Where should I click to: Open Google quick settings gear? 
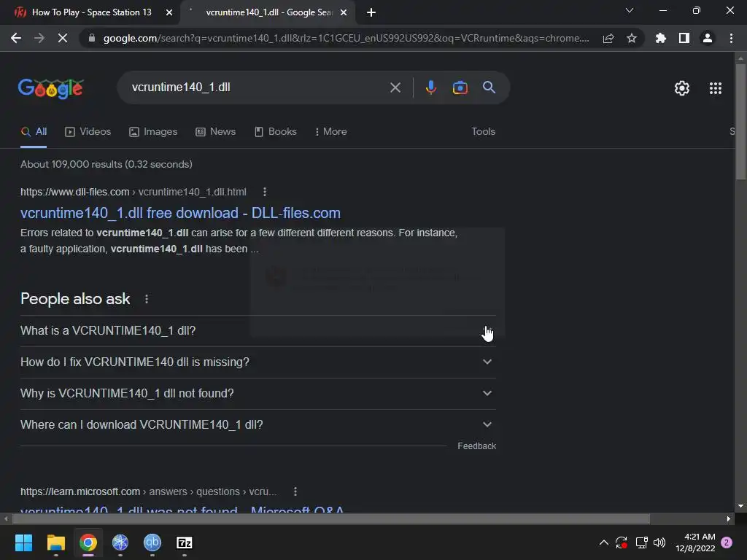(682, 88)
